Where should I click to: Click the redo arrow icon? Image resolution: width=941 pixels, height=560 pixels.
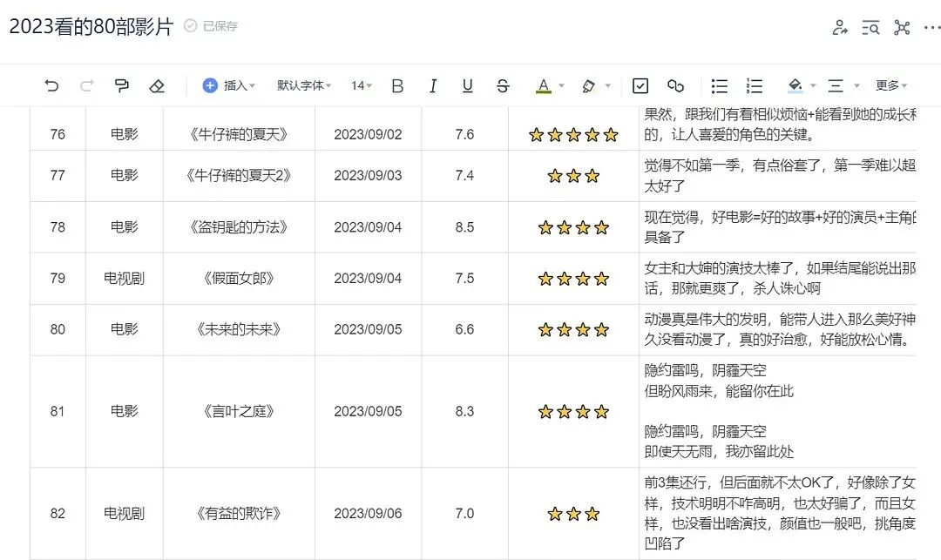(87, 85)
